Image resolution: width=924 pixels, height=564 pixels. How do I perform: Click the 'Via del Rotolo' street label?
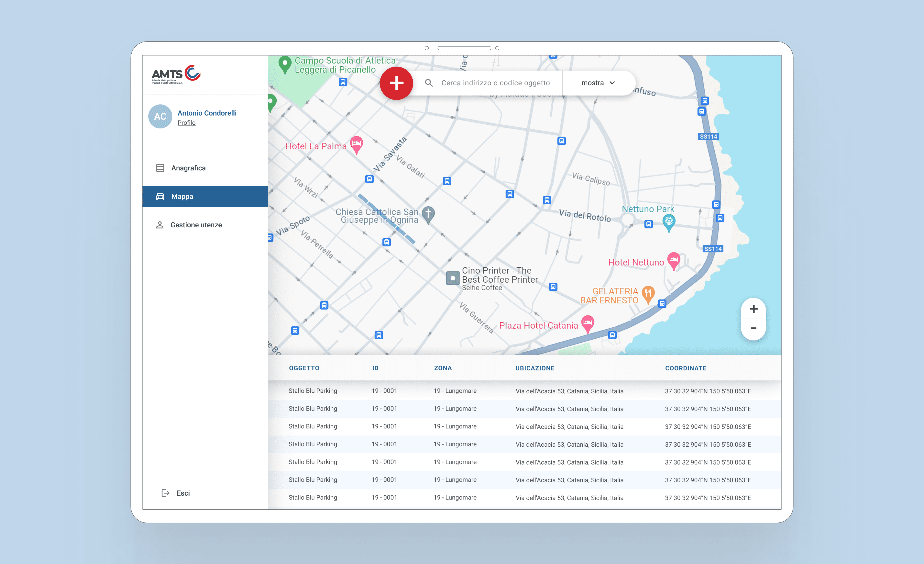(x=585, y=215)
